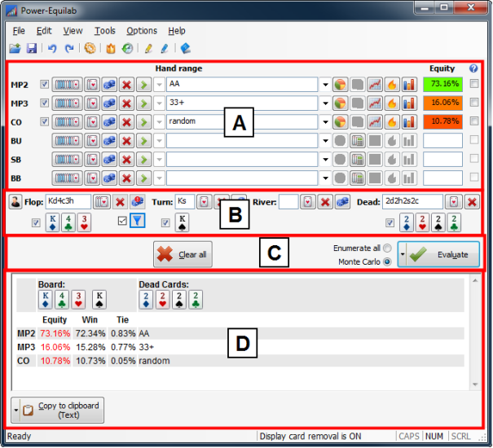
Task: Toggle dead cards enabled checkbox
Action: click(390, 223)
